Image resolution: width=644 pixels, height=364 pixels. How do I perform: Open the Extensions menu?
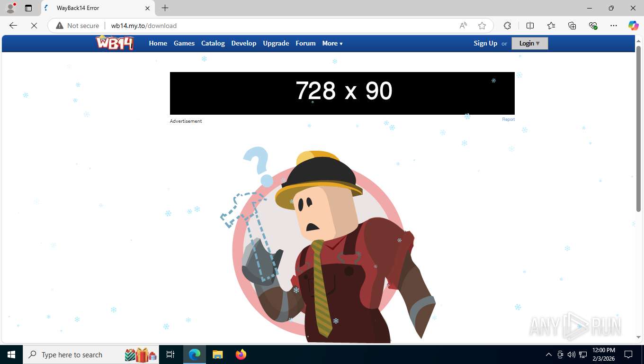[507, 26]
